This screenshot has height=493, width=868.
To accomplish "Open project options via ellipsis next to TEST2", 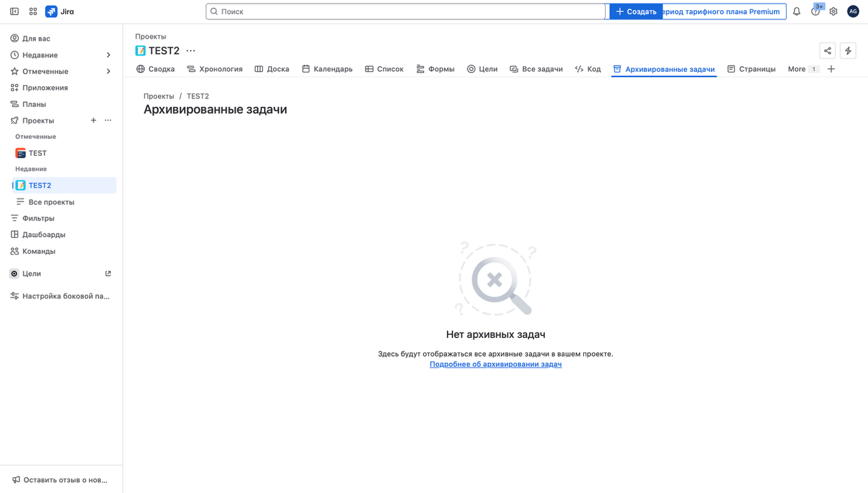I will 191,51.
